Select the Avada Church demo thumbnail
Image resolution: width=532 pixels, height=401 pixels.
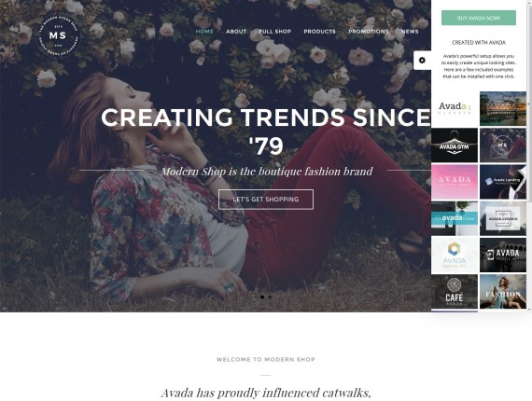point(503,218)
